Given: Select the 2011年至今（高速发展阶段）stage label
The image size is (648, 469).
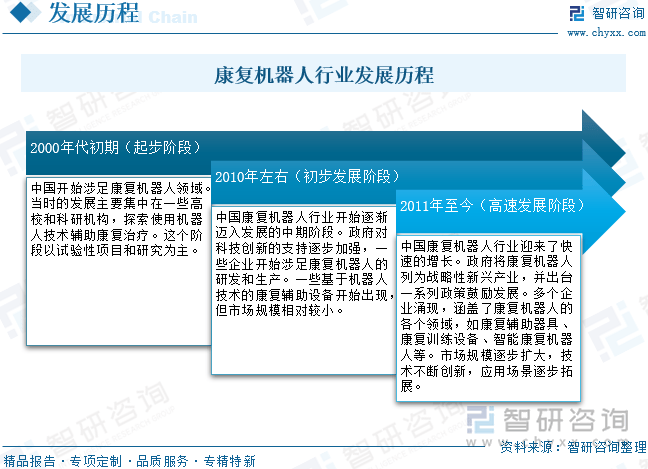Looking at the screenshot, I should click(x=490, y=206).
